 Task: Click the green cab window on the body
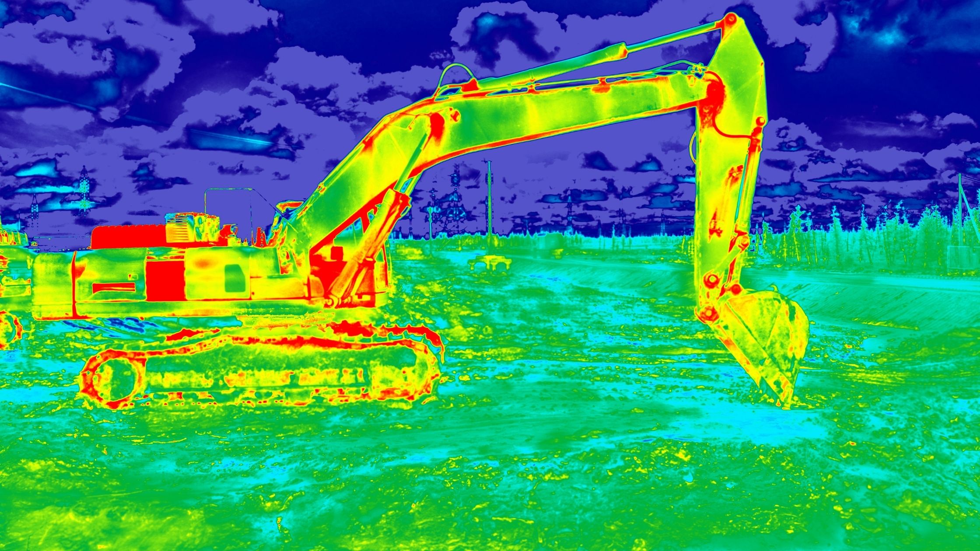[235, 279]
